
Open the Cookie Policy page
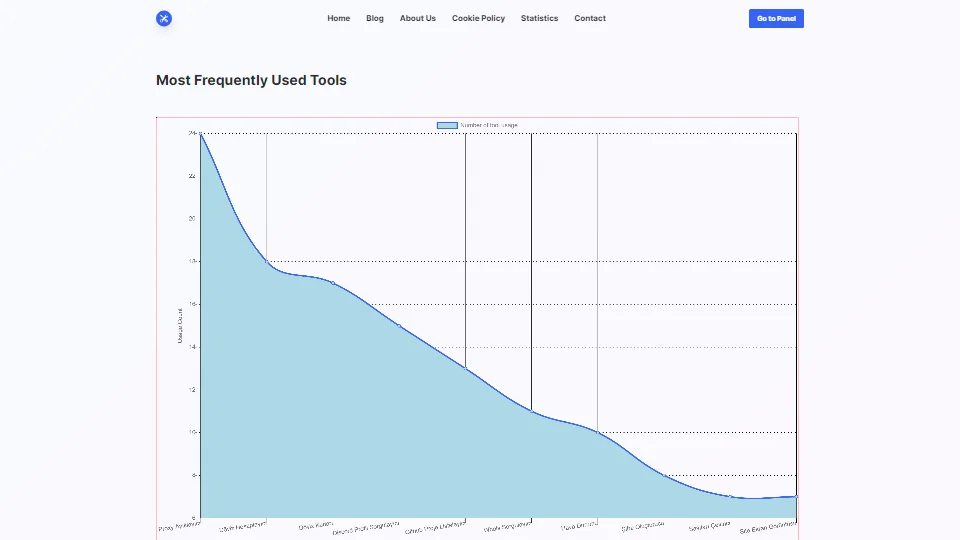(478, 18)
